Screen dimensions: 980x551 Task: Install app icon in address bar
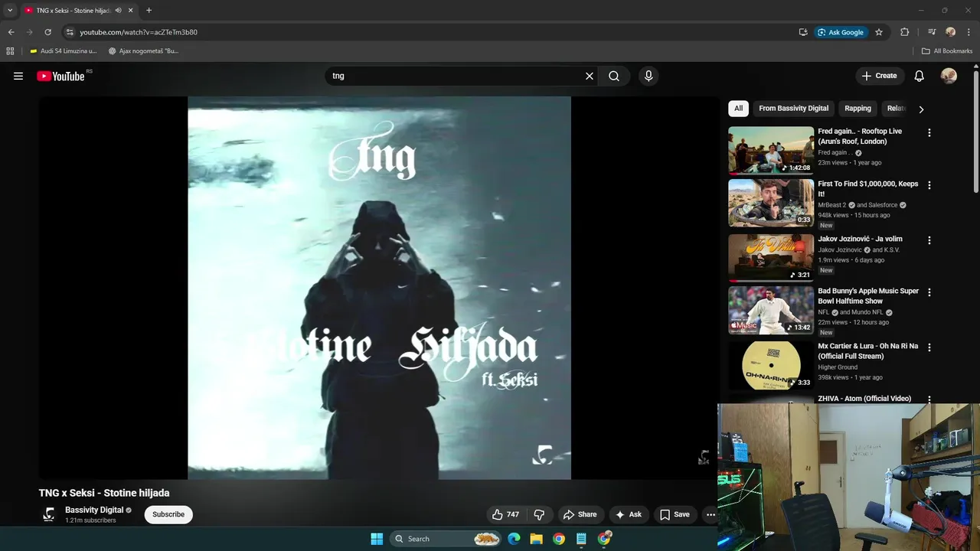point(803,32)
